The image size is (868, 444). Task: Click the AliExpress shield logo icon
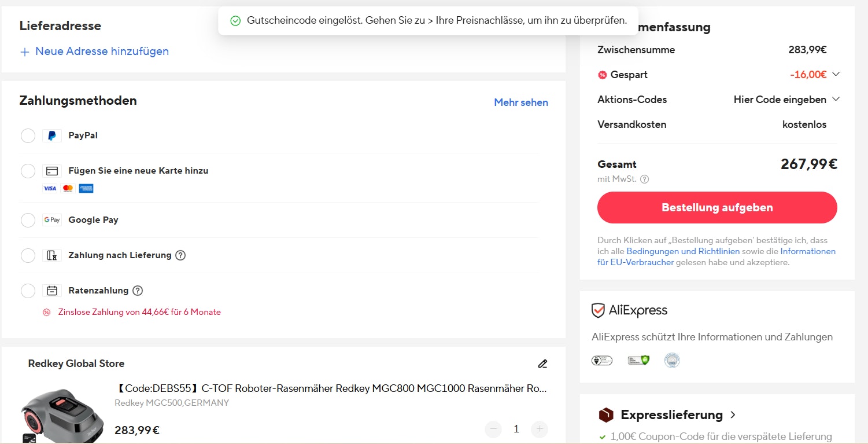[x=598, y=310]
